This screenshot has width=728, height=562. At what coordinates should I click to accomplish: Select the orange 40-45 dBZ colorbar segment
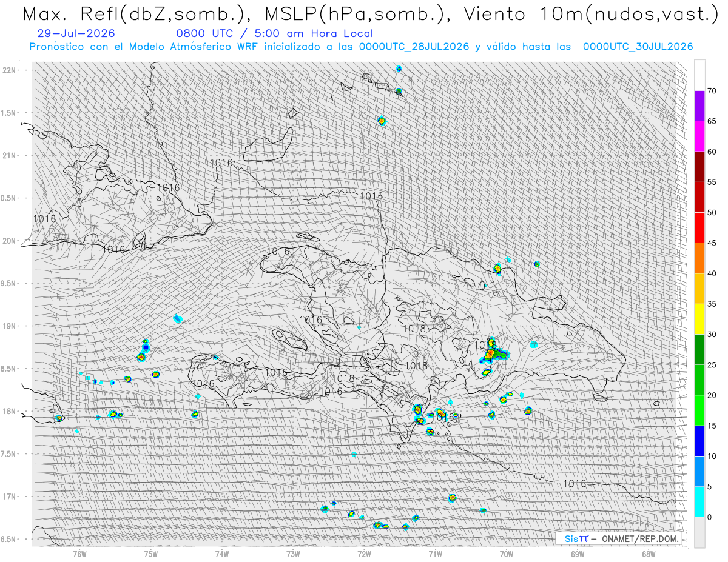[699, 258]
